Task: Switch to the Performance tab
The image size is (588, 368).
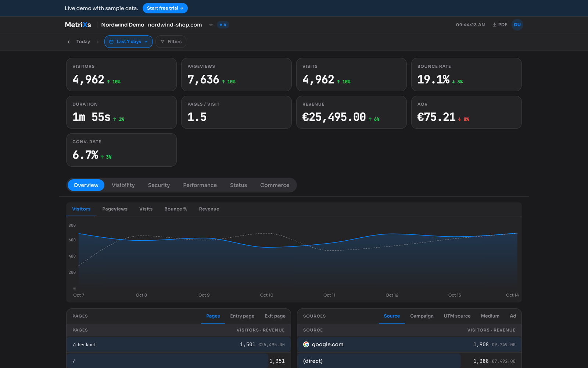Action: pos(200,185)
